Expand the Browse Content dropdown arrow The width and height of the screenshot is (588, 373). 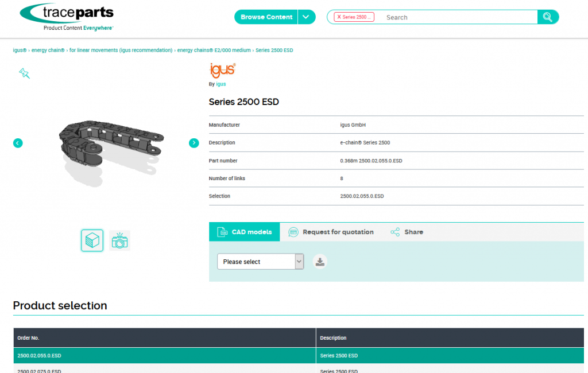307,17
